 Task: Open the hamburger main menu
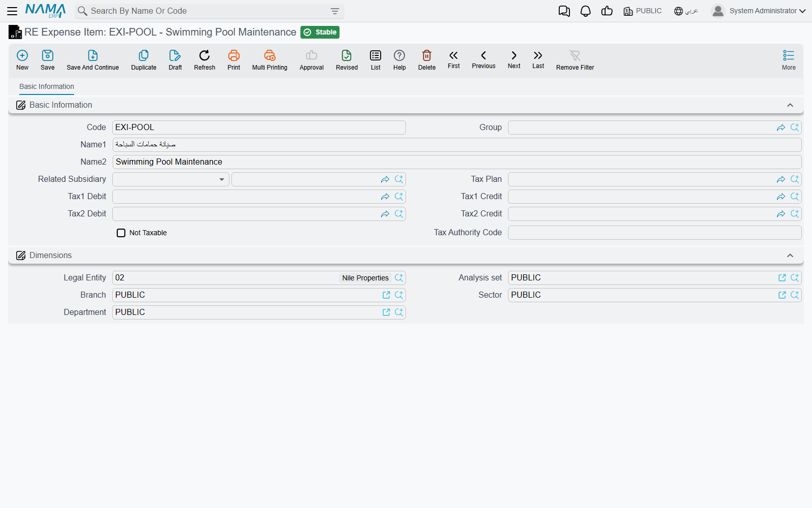pos(12,11)
